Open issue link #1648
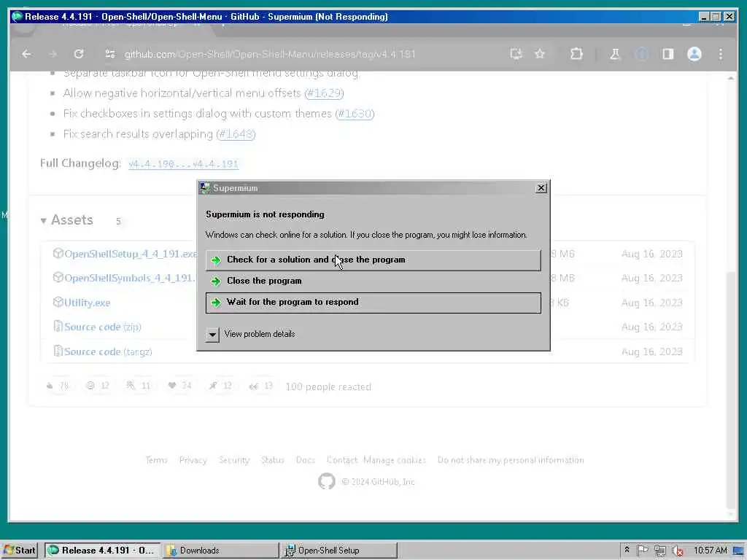Screen dimensions: 747x560 (x=236, y=134)
